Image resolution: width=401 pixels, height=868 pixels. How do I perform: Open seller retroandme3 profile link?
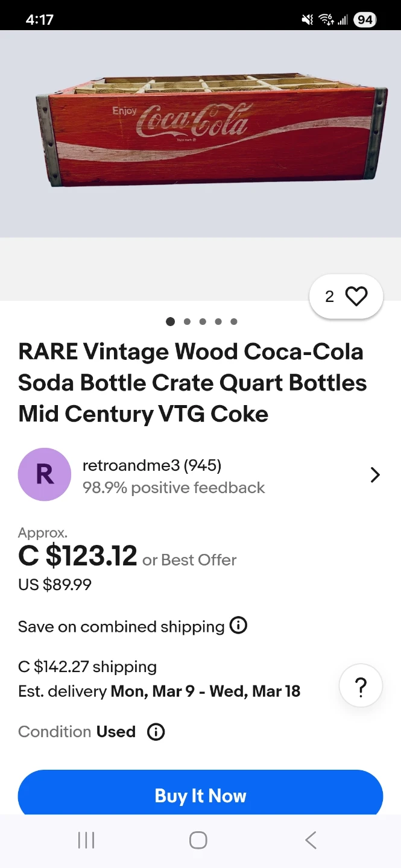click(x=152, y=465)
